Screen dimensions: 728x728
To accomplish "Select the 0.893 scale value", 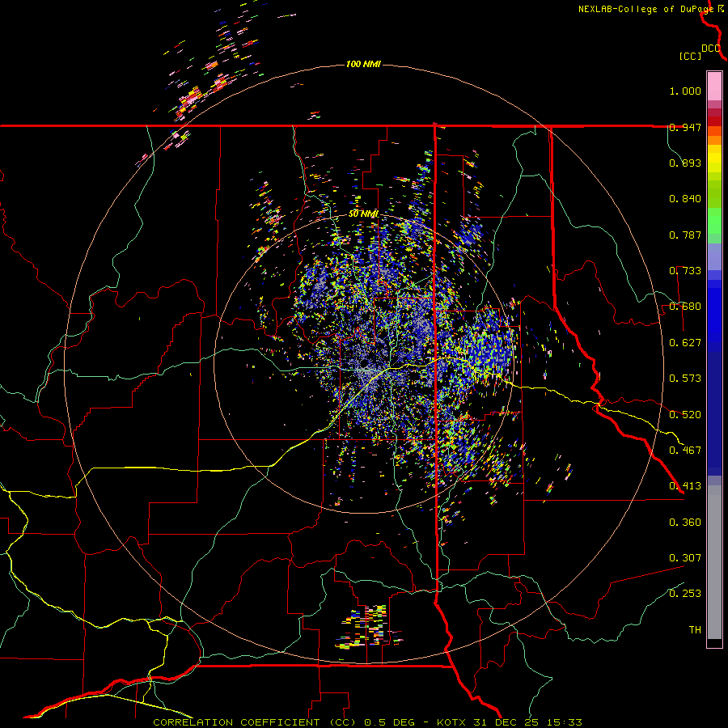I will [x=685, y=163].
